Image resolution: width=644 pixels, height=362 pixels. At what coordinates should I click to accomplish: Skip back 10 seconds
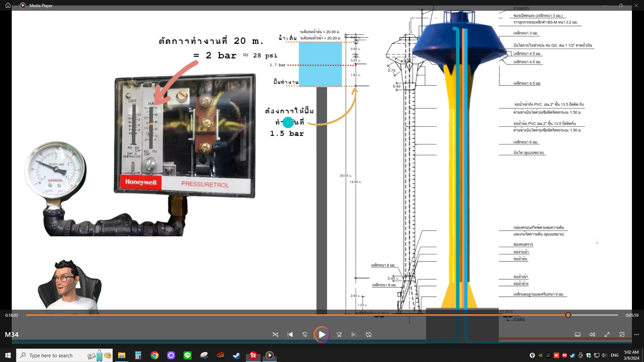point(305,335)
